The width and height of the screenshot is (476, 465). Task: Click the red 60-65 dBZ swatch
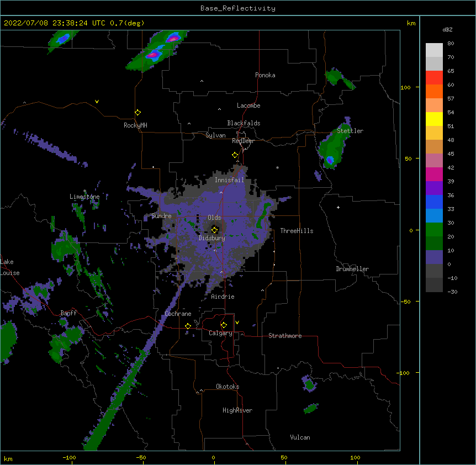click(x=434, y=78)
